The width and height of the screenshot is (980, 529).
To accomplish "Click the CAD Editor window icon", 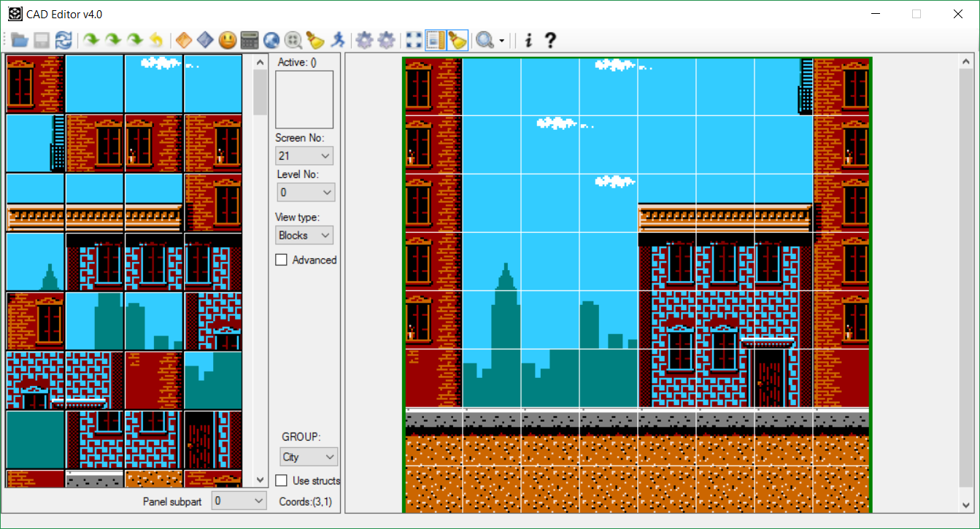I will (x=15, y=14).
